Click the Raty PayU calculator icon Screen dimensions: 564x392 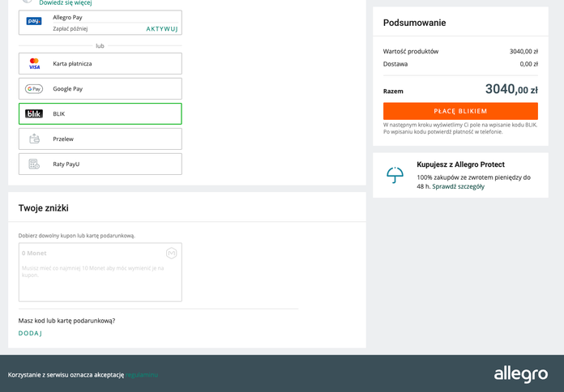point(34,164)
